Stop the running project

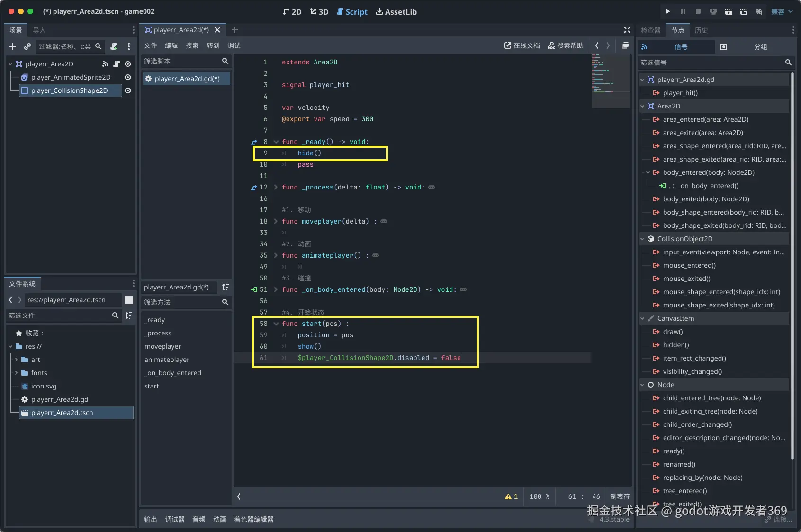698,11
